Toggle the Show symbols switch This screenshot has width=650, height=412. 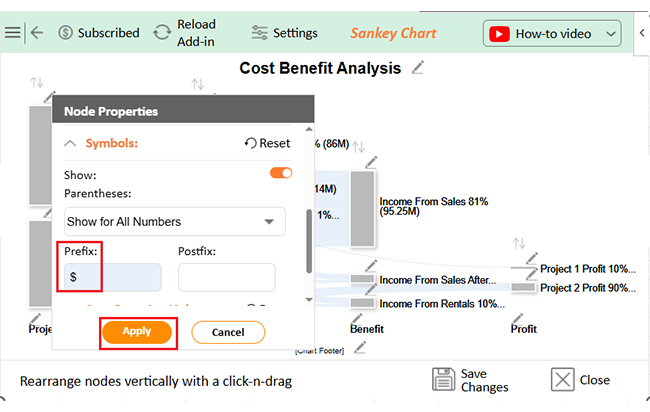[x=281, y=173]
